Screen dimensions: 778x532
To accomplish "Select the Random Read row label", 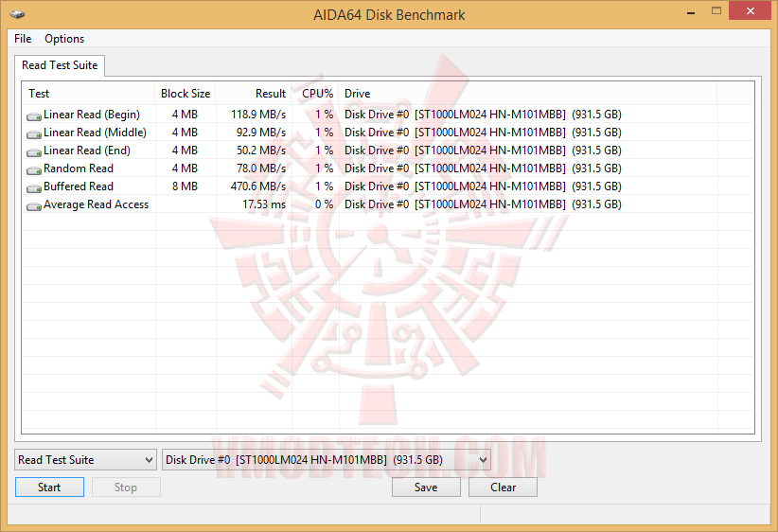I will pos(79,168).
